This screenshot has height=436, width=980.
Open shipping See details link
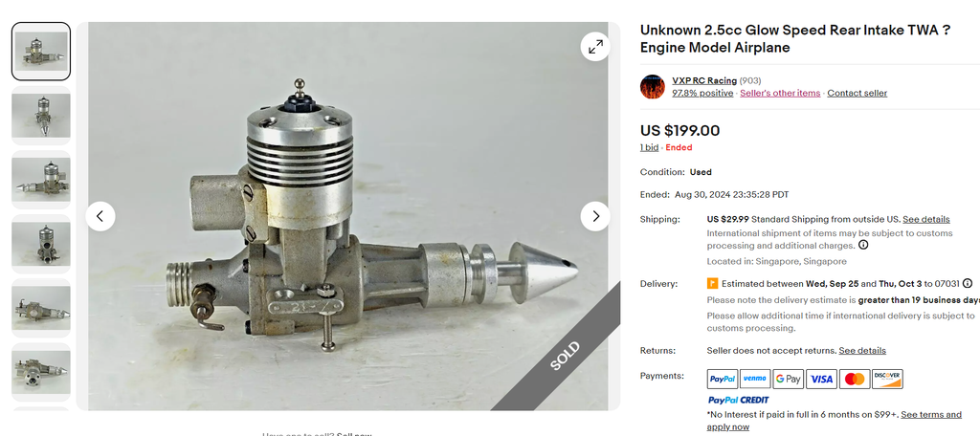point(926,219)
